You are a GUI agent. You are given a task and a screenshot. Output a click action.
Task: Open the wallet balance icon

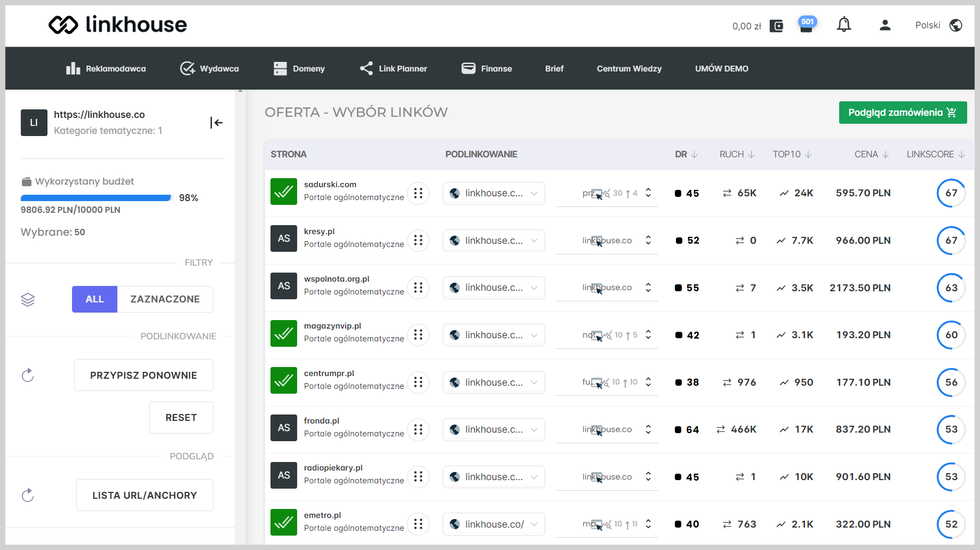(x=776, y=26)
